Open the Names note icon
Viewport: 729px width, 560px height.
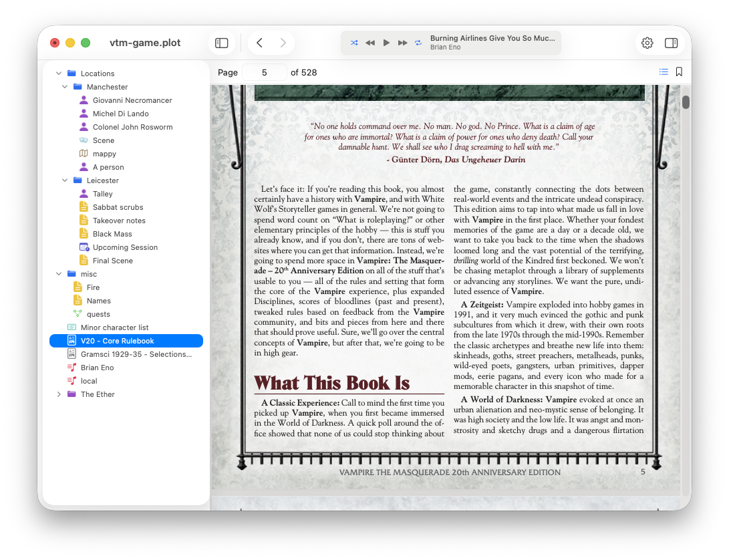(78, 301)
